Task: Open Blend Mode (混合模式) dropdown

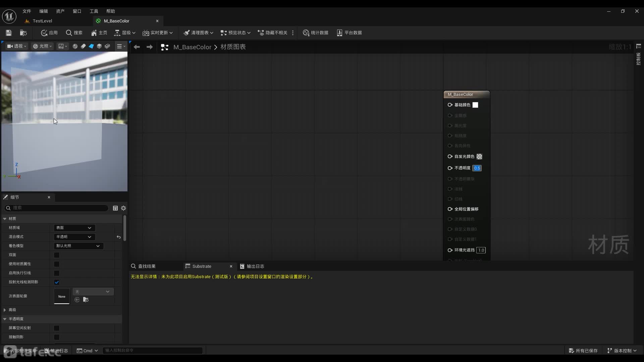Action: [74, 237]
